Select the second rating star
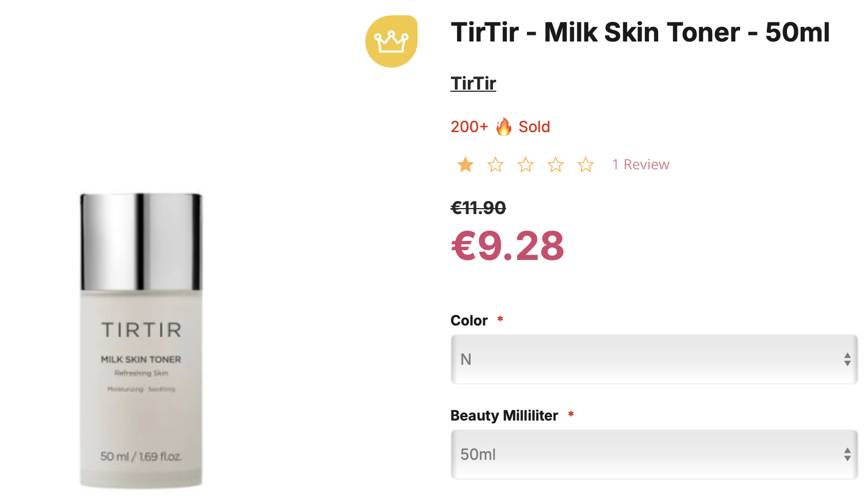The height and width of the screenshot is (497, 868). (x=496, y=164)
